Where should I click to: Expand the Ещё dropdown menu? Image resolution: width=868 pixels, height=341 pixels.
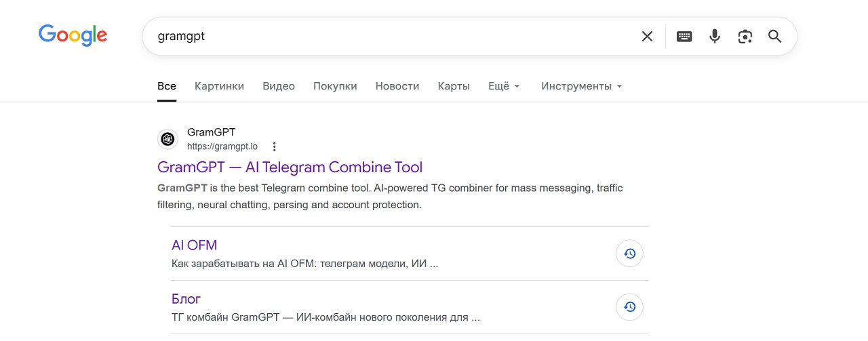[x=504, y=86]
